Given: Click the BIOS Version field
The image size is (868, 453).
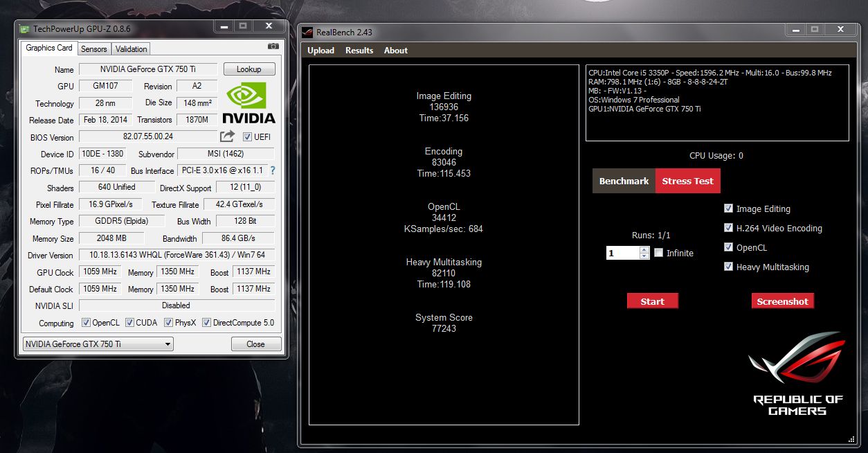Looking at the screenshot, I should (148, 137).
